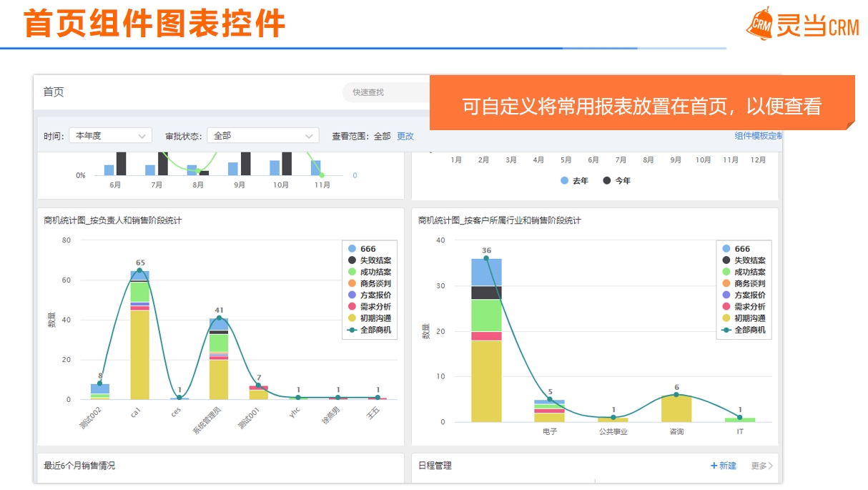Click the 日程管理 panel title
Screen dimensions: 868x490
(x=435, y=466)
